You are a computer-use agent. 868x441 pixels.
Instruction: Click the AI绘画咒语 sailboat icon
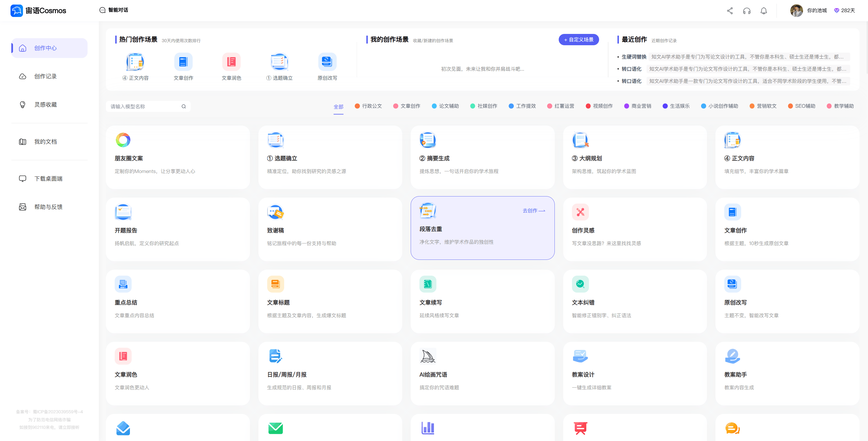click(x=428, y=356)
